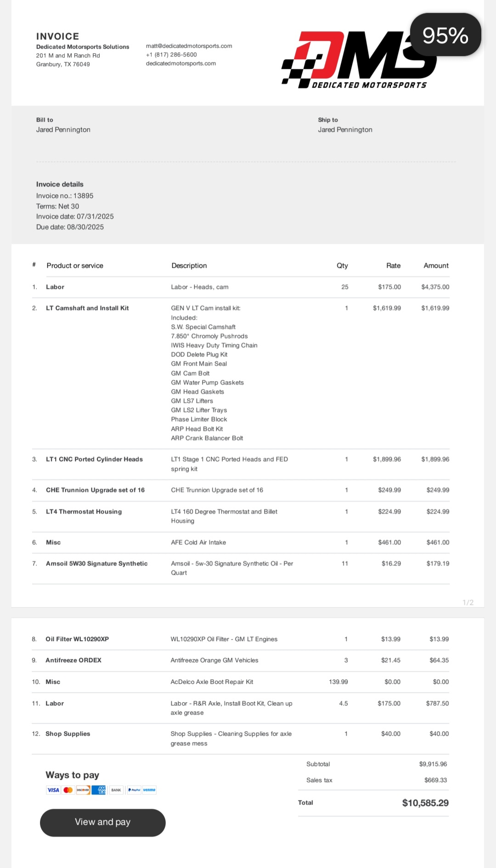The image size is (496, 868).
Task: Click the Product or service column header
Action: tap(75, 265)
